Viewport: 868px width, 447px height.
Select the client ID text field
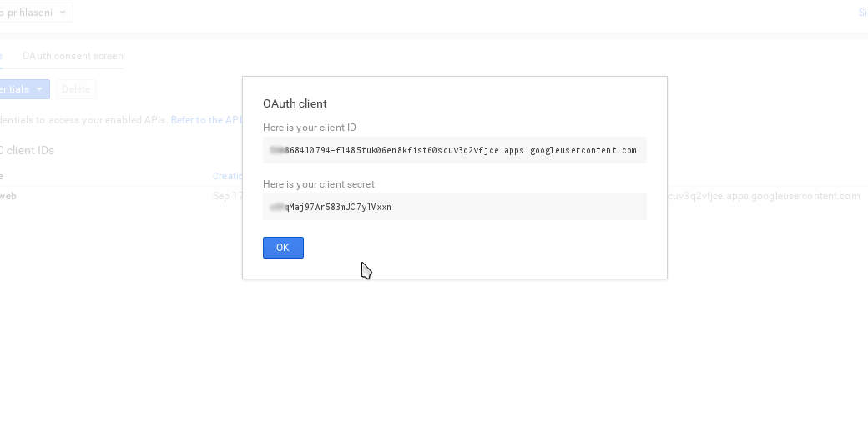[455, 150]
